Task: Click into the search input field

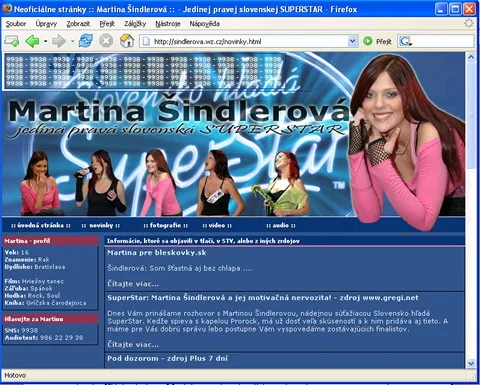Action: (x=443, y=41)
